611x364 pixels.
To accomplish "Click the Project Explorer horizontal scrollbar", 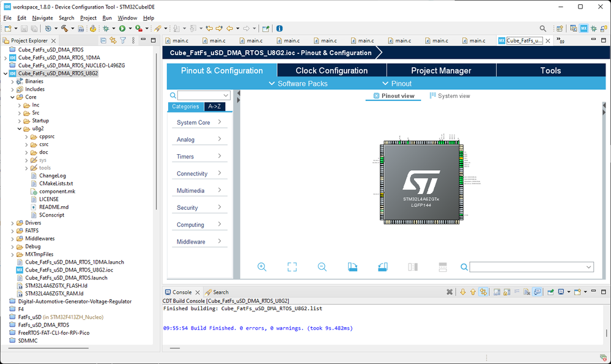I will coord(50,347).
